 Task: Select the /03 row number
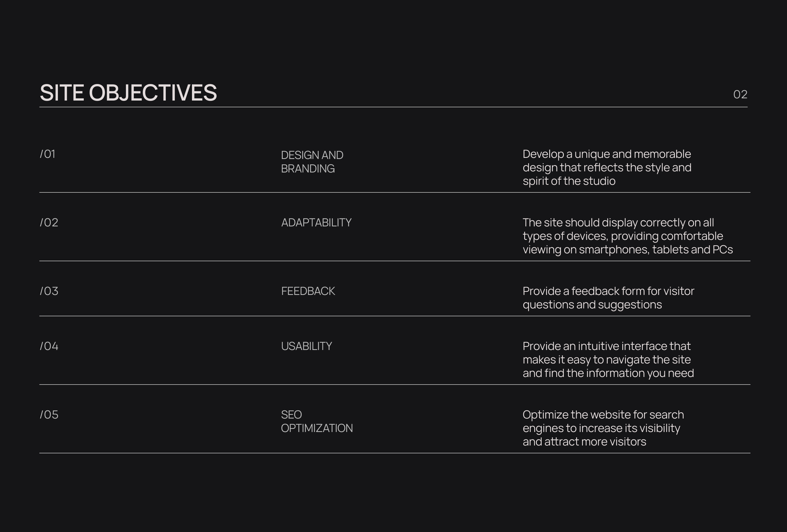click(x=49, y=291)
